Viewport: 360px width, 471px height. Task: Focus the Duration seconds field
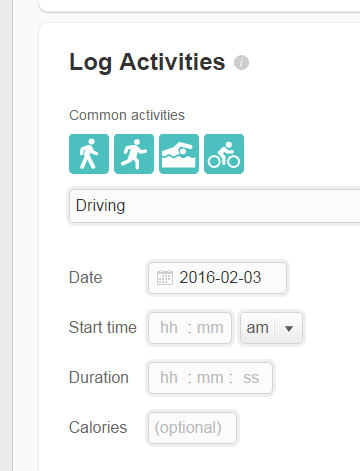(251, 378)
